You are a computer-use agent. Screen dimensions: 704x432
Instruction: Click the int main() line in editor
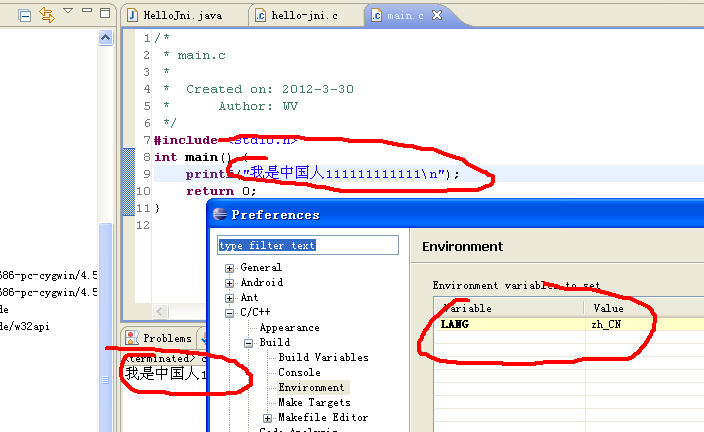(201, 157)
